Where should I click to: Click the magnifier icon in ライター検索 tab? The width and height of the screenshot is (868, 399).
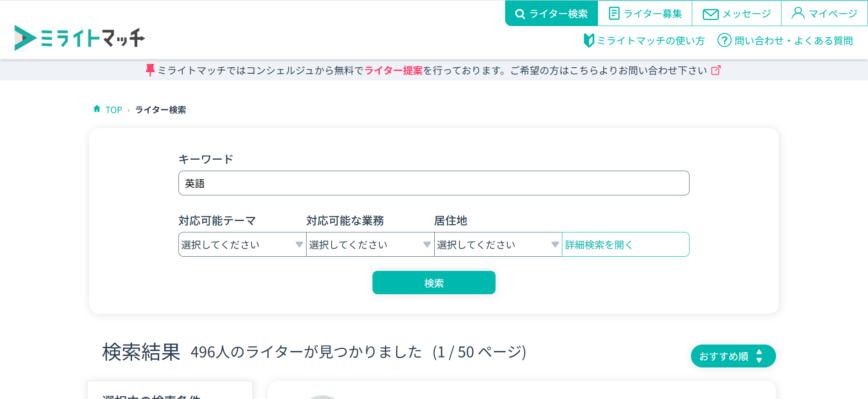coord(520,14)
